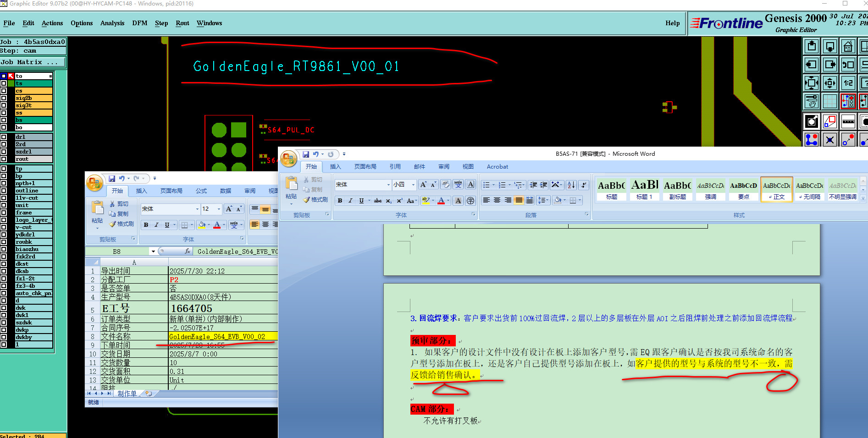Open the Genesis DFM menu
Image resolution: width=868 pixels, height=438 pixels.
coord(140,23)
